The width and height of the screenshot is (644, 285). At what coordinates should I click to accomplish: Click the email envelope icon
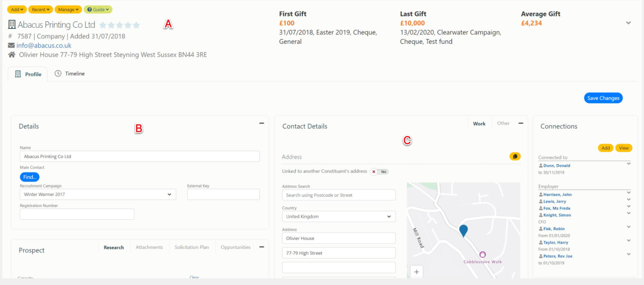11,45
